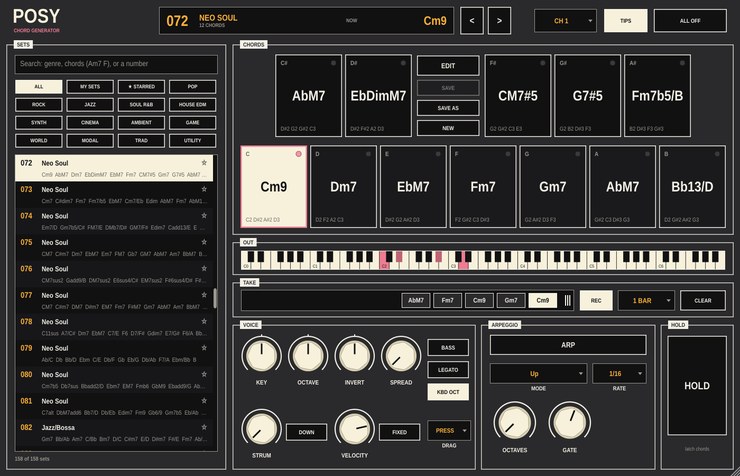Viewport: 740px width, 476px height.
Task: Click the take bar drag handle icon
Action: click(567, 301)
